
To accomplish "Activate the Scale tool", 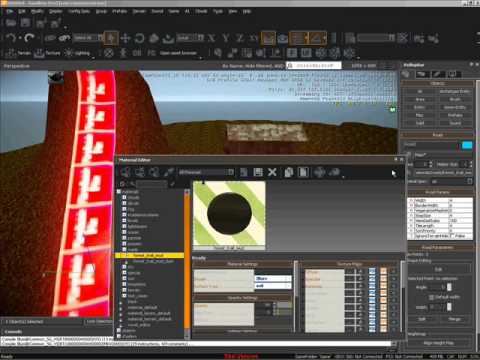I will click(154, 38).
